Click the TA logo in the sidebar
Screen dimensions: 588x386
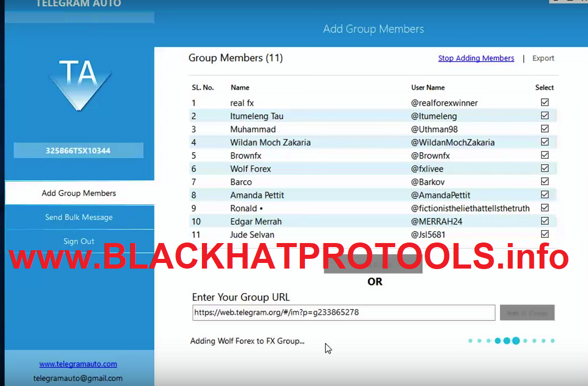80,85
